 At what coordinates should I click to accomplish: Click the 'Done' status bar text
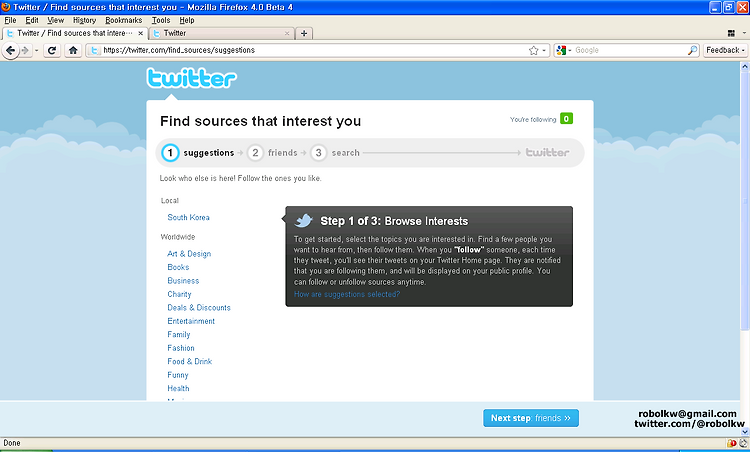pyautogui.click(x=12, y=443)
